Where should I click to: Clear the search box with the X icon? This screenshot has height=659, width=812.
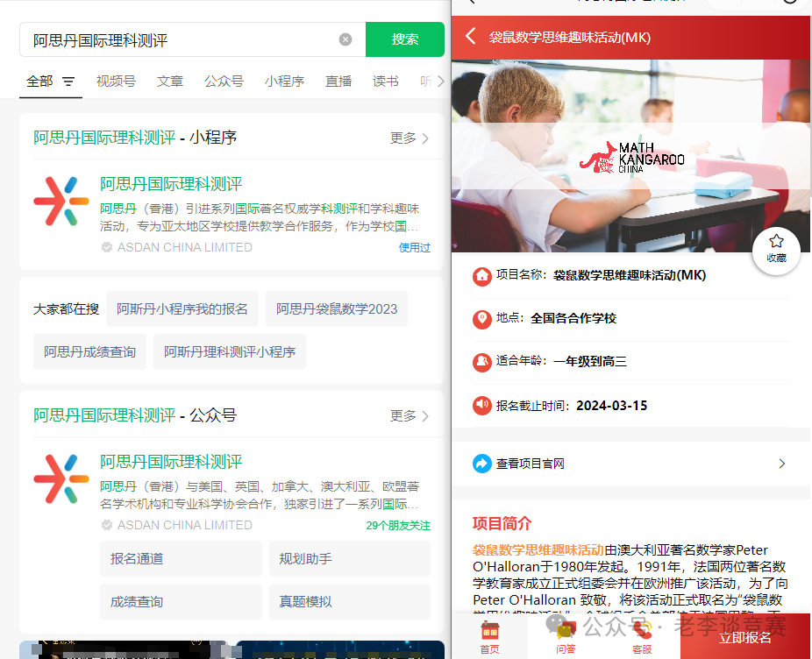coord(345,39)
